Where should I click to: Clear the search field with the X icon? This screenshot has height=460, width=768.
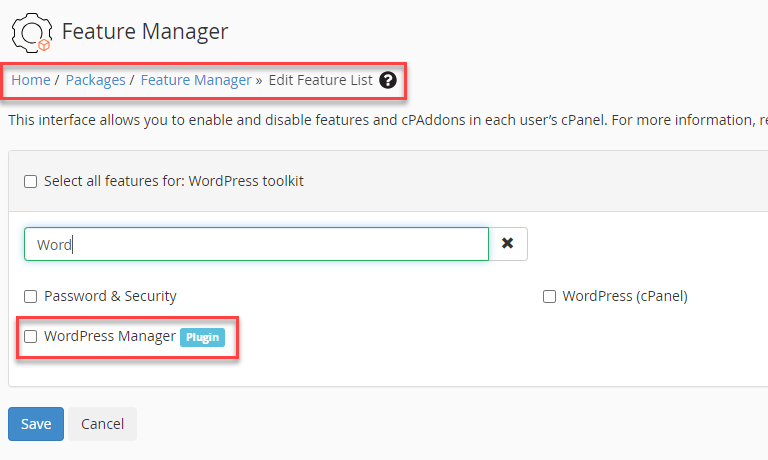tap(508, 244)
